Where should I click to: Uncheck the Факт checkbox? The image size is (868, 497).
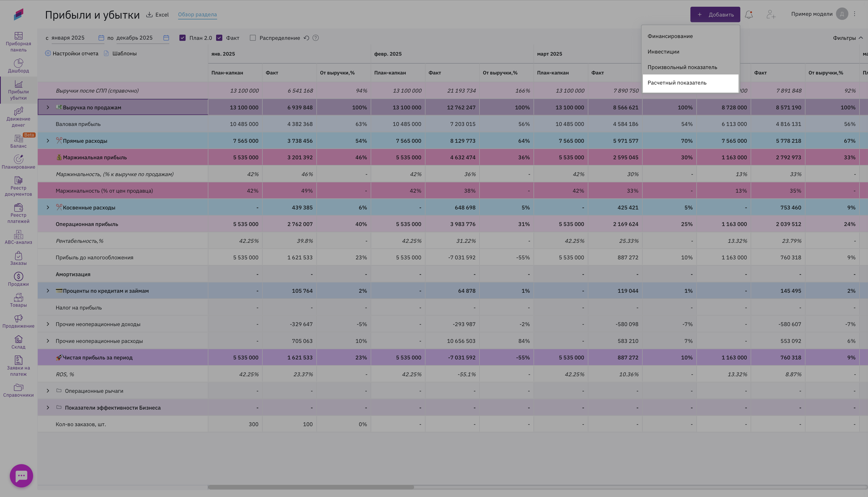(x=219, y=38)
